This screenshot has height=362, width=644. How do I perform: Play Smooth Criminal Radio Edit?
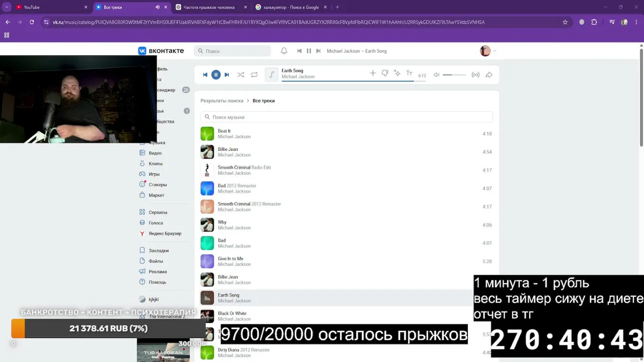(346, 170)
